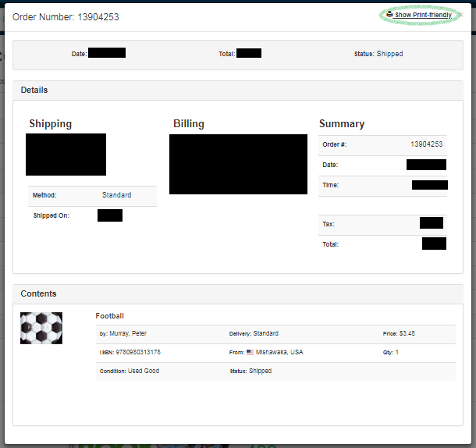Screen dimensions: 476x448
Task: Click the Date label in the top bar
Action: 80,54
